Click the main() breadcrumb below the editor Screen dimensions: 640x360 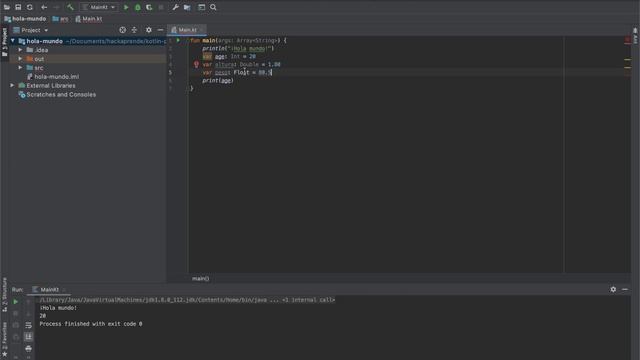(x=200, y=279)
